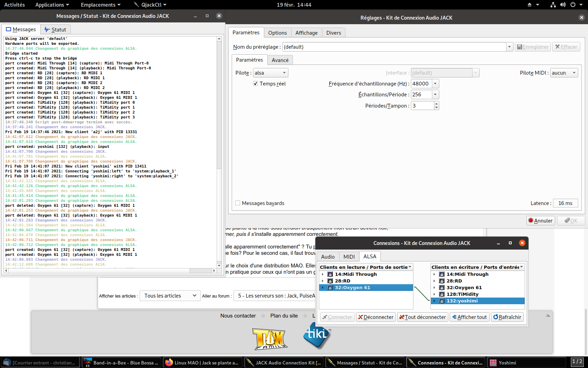
Task: Switch to the Options tab in Réglages
Action: coord(277,33)
